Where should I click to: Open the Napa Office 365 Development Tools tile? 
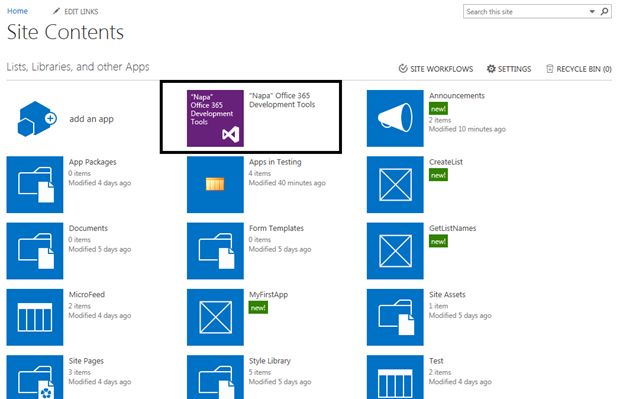coord(215,118)
